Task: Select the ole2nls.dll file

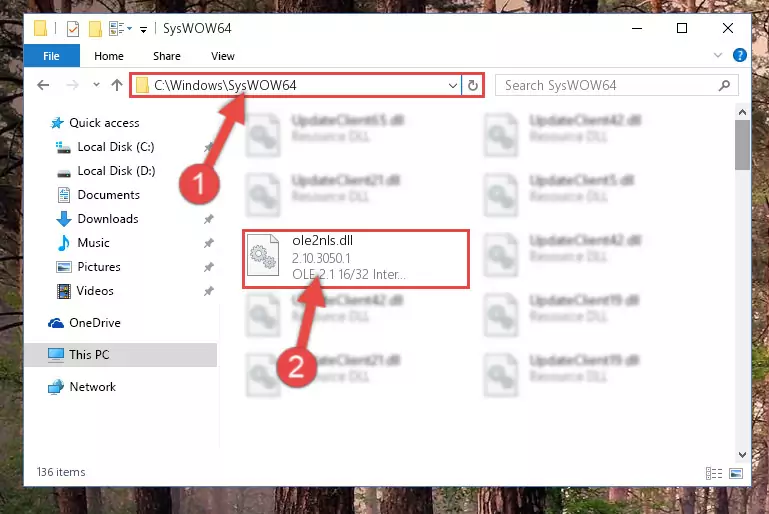Action: coord(356,258)
